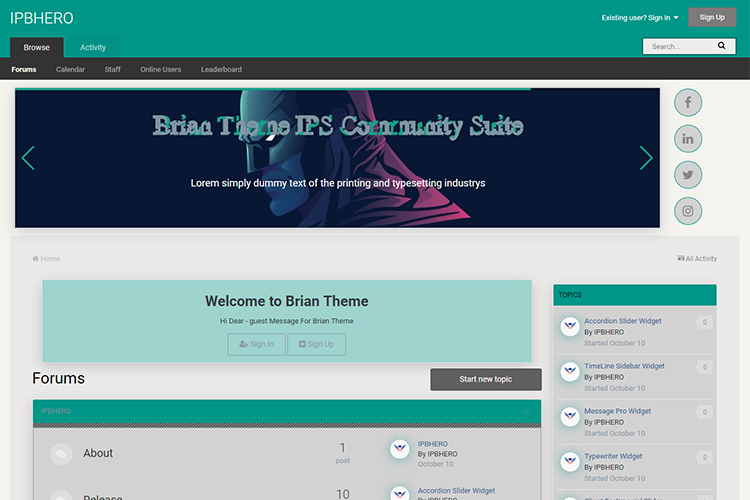The height and width of the screenshot is (500, 750).
Task: Click Sign In button in welcome box
Action: (257, 344)
